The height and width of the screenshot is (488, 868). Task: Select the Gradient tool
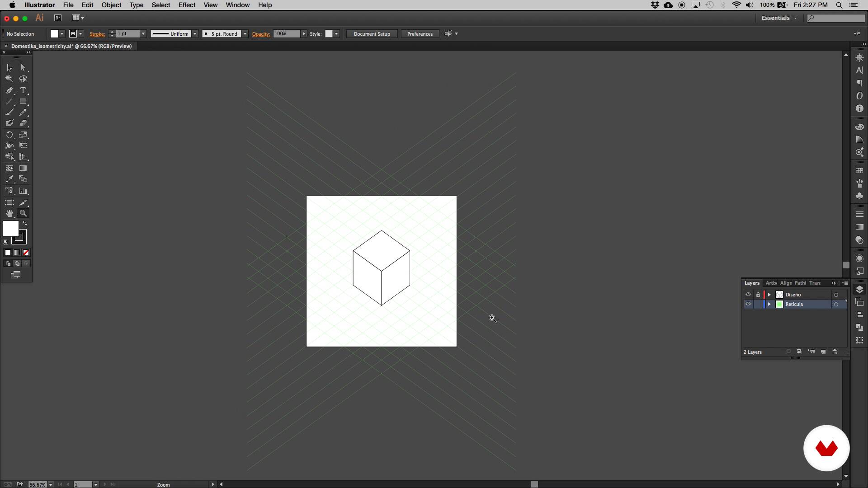pyautogui.click(x=23, y=168)
